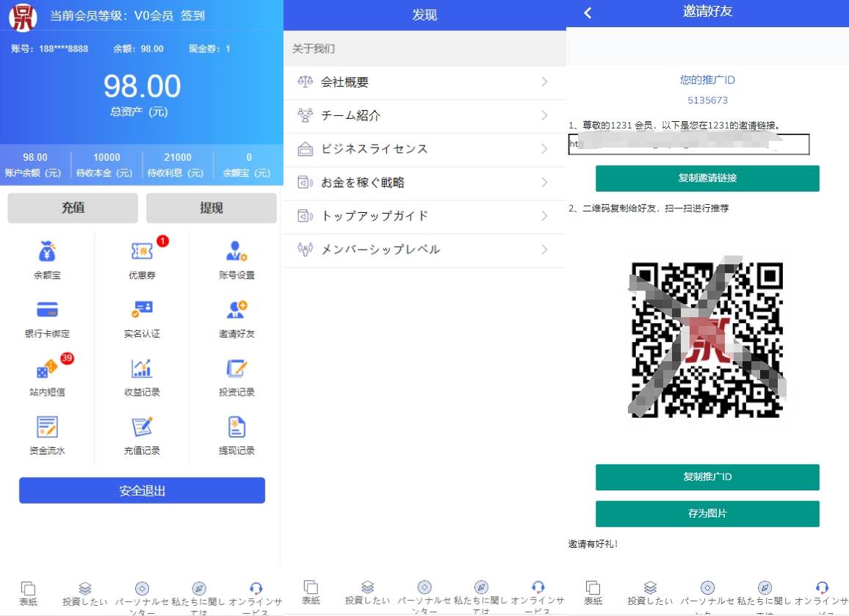The image size is (849, 616).
Task: Open 优惠券 coupon icon
Action: (142, 252)
